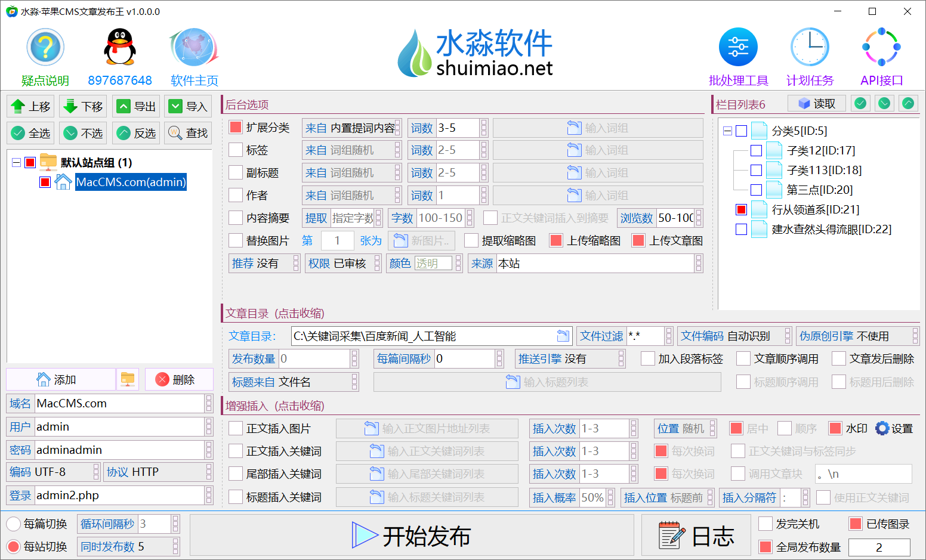Open the 颜色 透明 color picker
This screenshot has width=926, height=560.
point(424,263)
